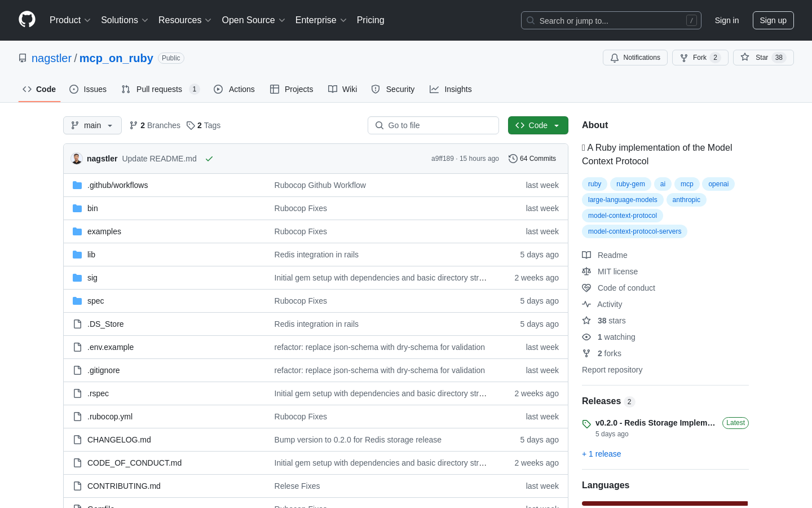This screenshot has width=812, height=508.
Task: Focus the Search or jump to field
Action: tap(611, 20)
